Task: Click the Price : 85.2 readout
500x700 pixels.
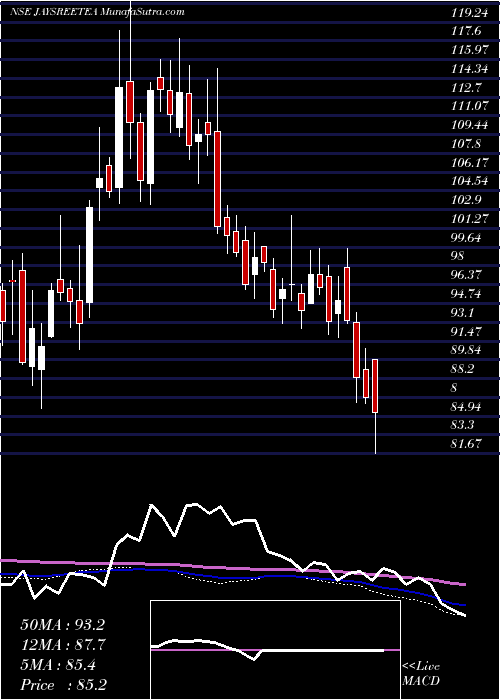Action: 63,684
